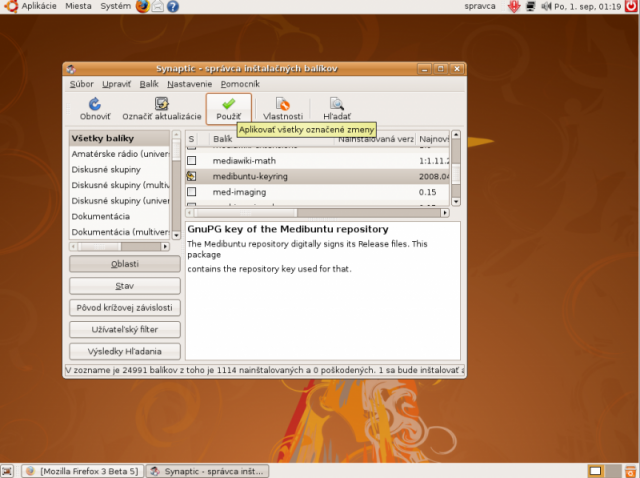Click the Výsledky Hľadania button
640x478 pixels.
tap(125, 351)
